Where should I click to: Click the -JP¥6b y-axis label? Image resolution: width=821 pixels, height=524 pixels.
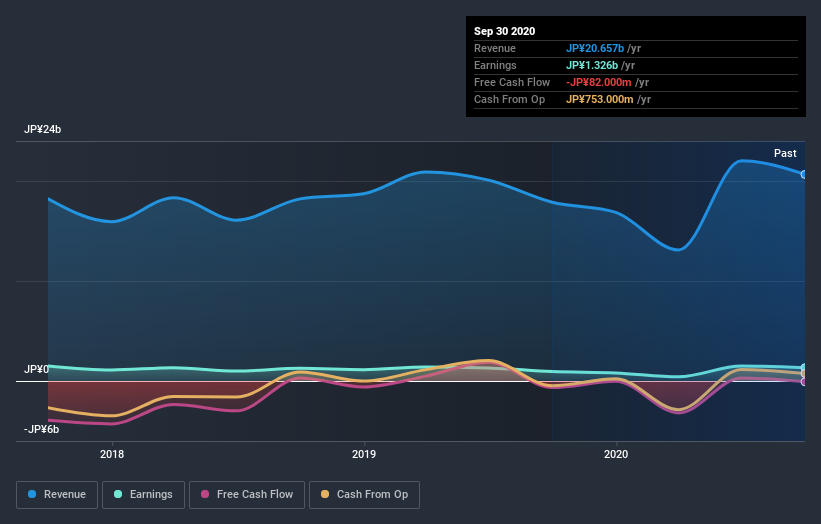pos(41,429)
